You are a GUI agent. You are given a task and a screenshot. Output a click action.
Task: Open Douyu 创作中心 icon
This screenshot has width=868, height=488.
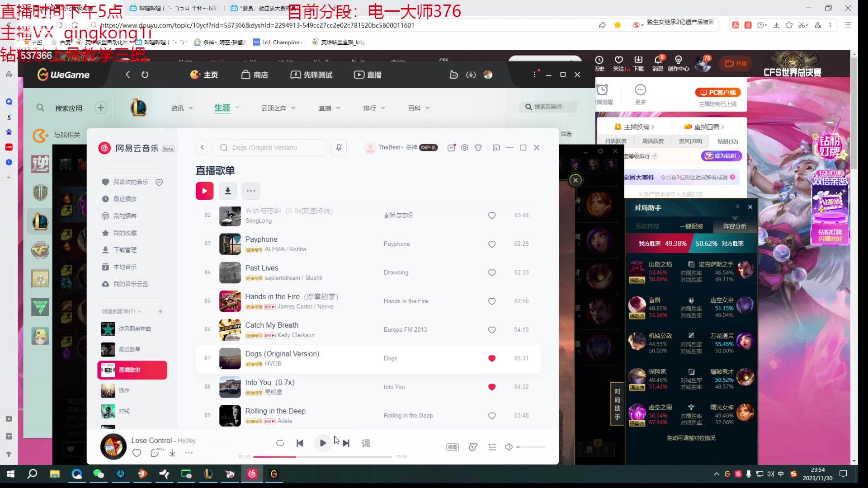tap(678, 63)
